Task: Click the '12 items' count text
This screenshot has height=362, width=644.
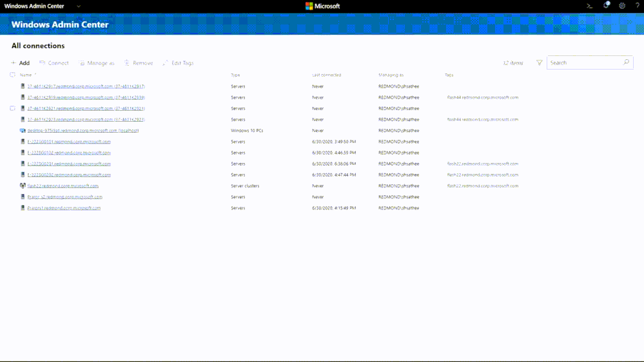Action: 513,62
